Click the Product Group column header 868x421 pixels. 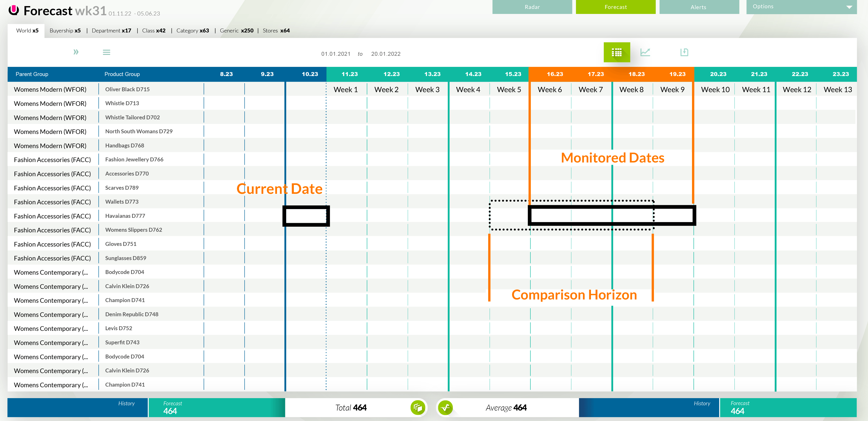coord(122,74)
